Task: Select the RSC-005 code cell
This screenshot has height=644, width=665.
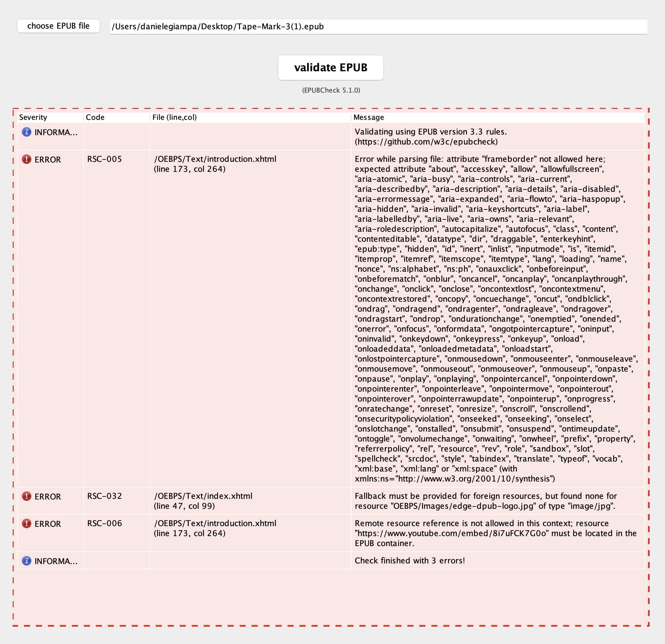Action: [105, 159]
